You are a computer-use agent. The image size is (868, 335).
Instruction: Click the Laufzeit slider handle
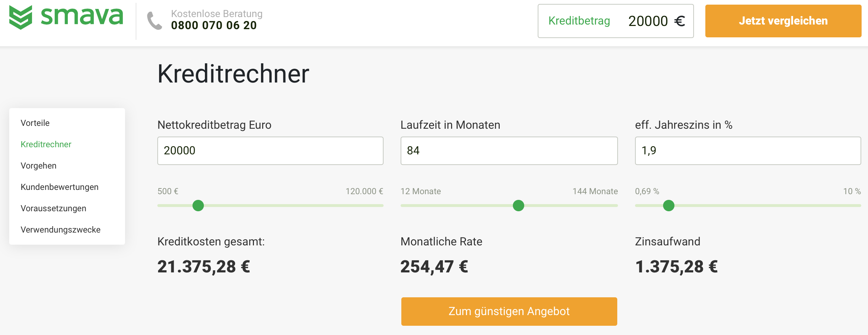tap(519, 206)
